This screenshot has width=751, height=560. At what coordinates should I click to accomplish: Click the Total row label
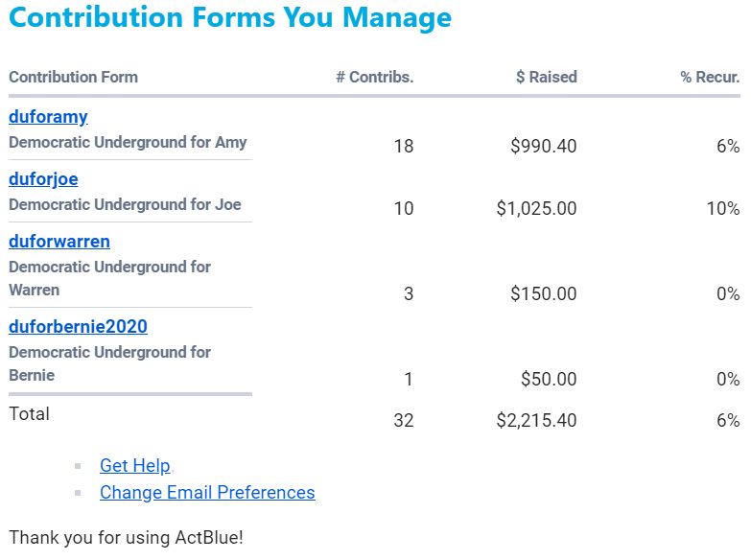29,414
